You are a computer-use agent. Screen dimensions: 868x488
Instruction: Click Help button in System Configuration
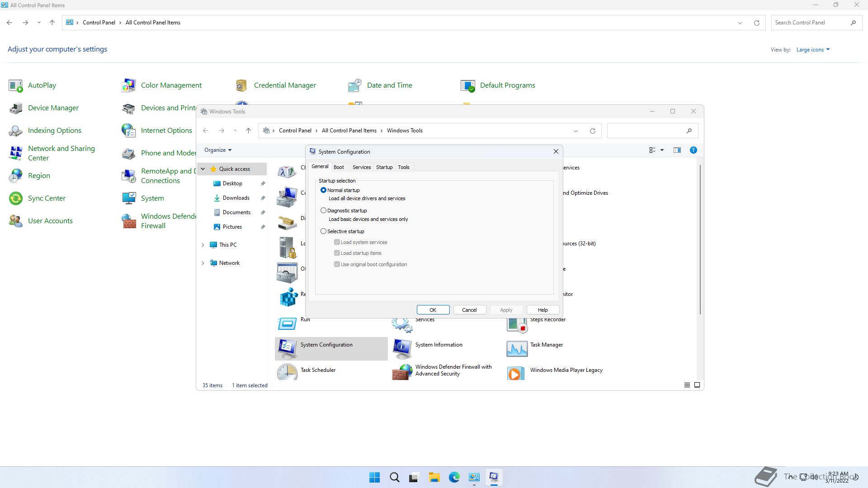pyautogui.click(x=542, y=310)
